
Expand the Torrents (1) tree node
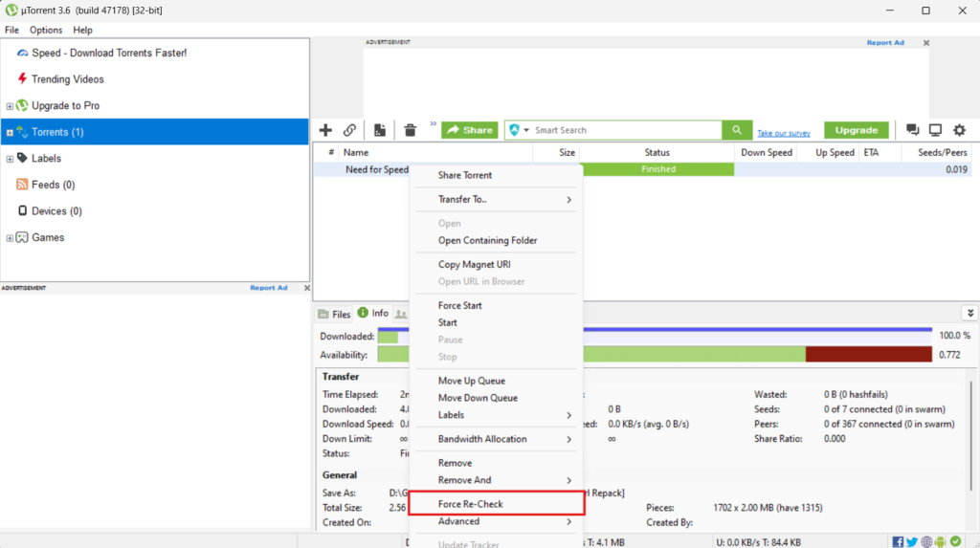[10, 133]
